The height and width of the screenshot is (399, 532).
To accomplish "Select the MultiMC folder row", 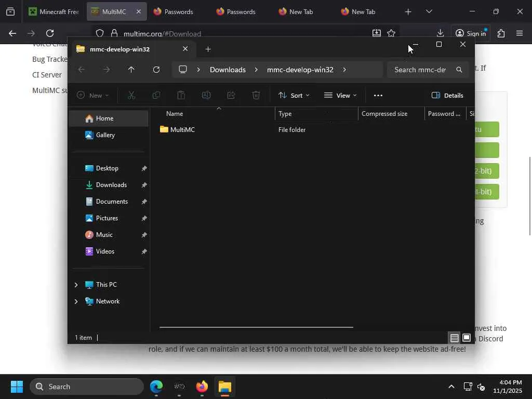I will point(312,129).
